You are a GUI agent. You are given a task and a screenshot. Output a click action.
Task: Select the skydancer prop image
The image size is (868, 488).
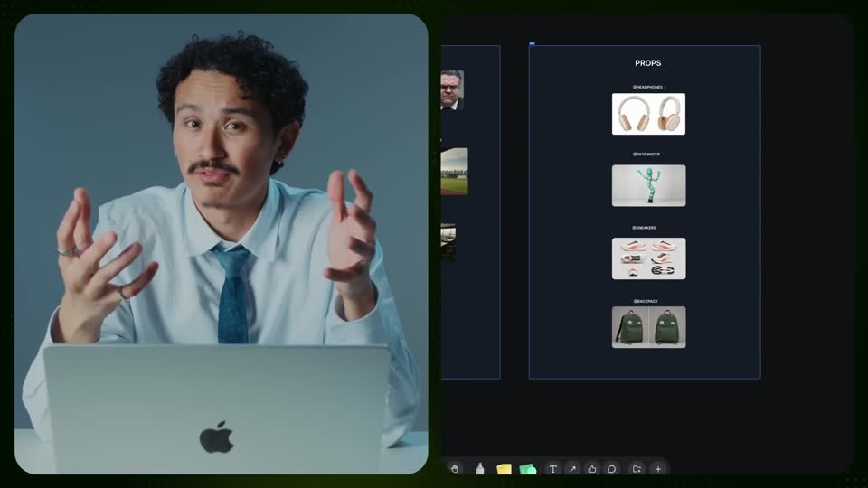pos(648,186)
